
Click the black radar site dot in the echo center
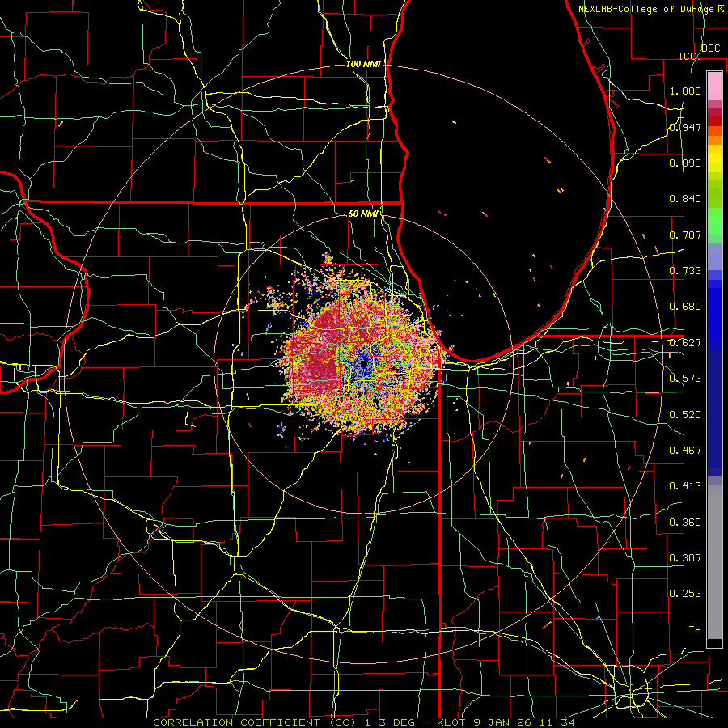coord(364,364)
